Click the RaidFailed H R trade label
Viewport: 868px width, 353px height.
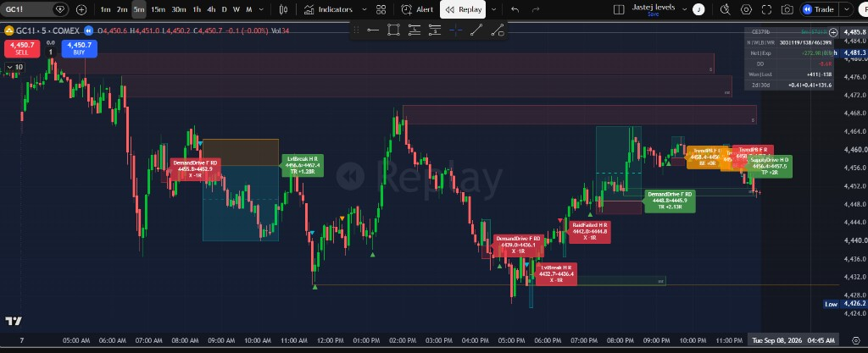coord(590,231)
